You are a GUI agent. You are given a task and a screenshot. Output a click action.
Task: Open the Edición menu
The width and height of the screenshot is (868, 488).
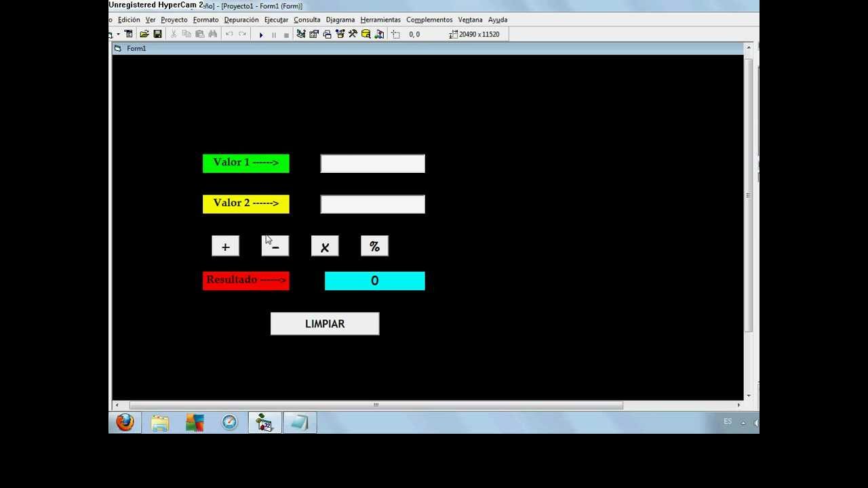[x=129, y=20]
